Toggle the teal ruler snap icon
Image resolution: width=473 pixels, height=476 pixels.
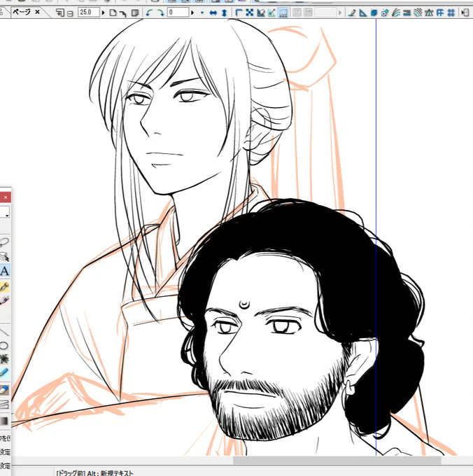click(x=271, y=13)
